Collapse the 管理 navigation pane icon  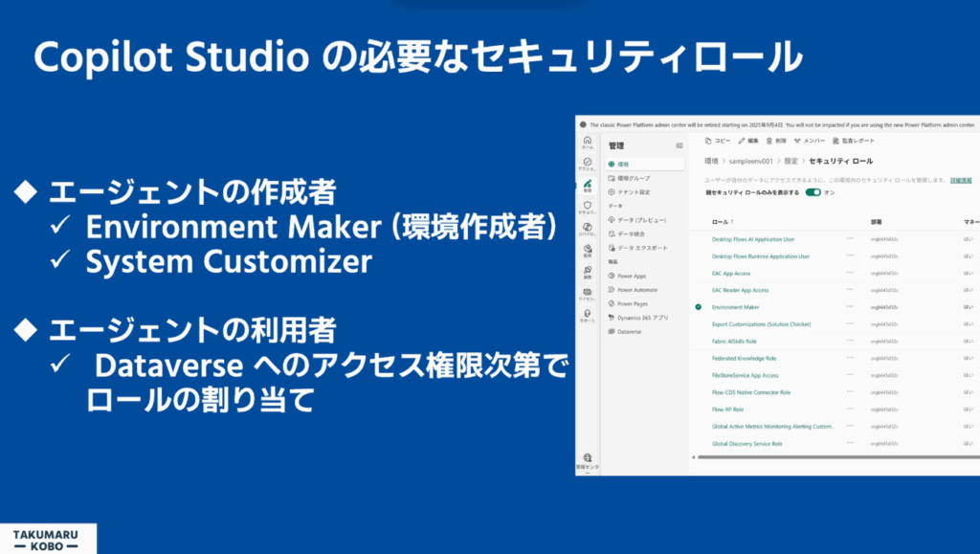(x=679, y=145)
